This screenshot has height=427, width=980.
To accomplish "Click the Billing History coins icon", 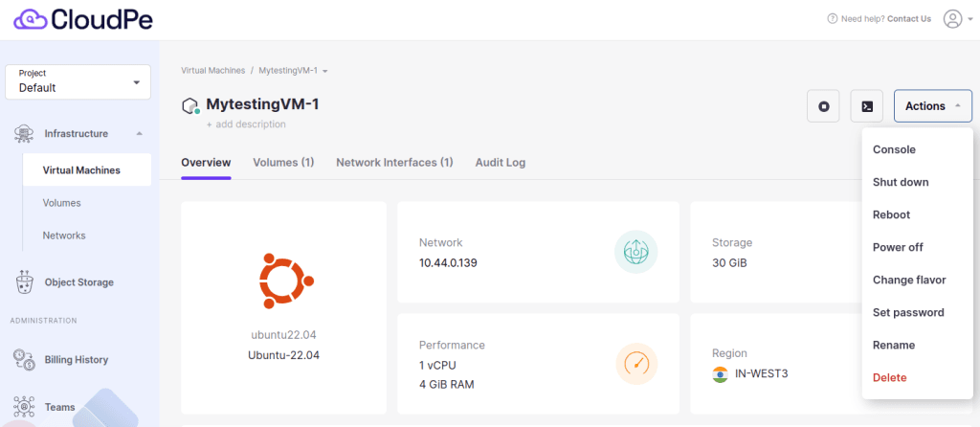I will (24, 359).
